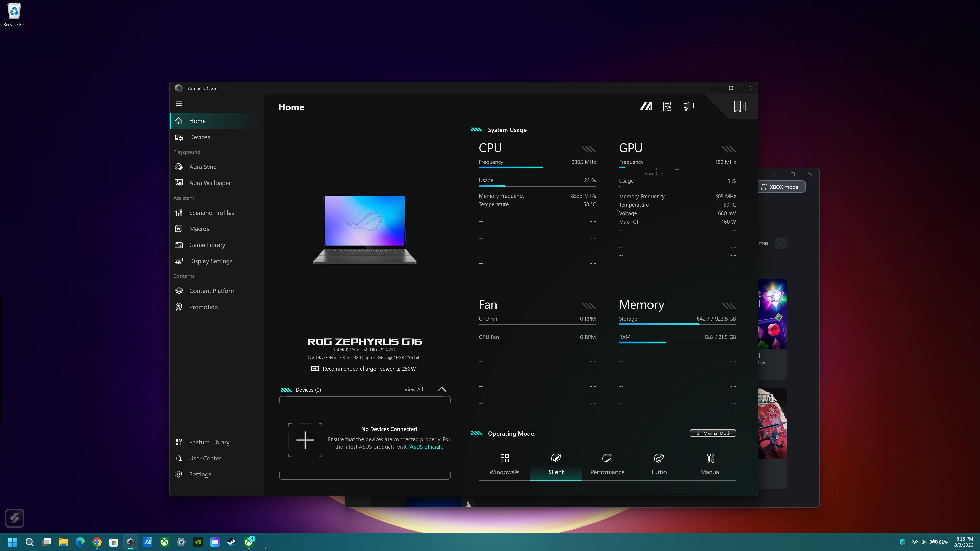
Task: Open MyASUS from the header icon
Action: point(646,106)
